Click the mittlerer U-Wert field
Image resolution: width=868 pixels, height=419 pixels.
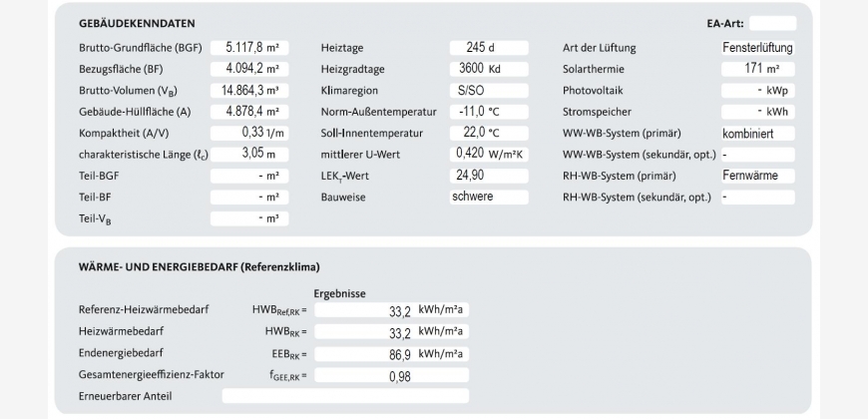tap(489, 154)
